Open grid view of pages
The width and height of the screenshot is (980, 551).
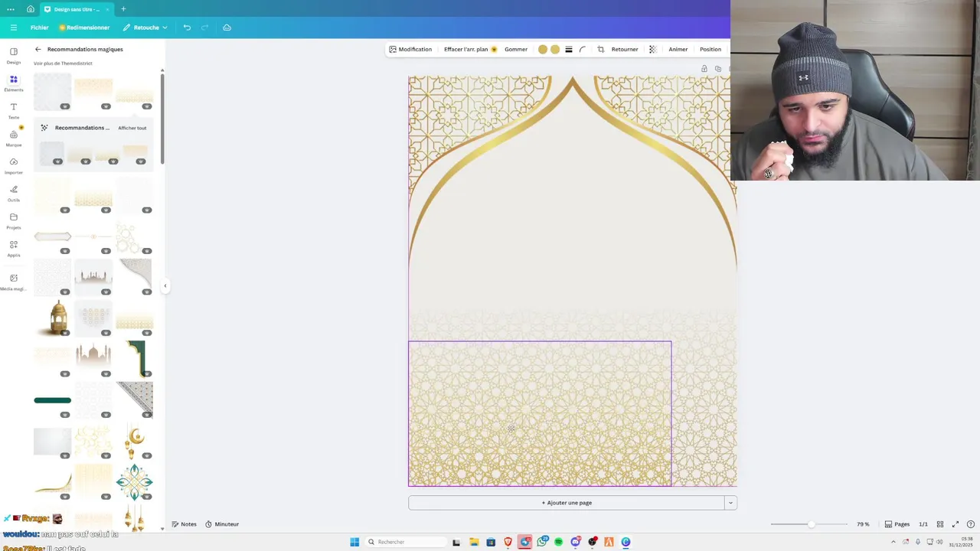(x=940, y=524)
